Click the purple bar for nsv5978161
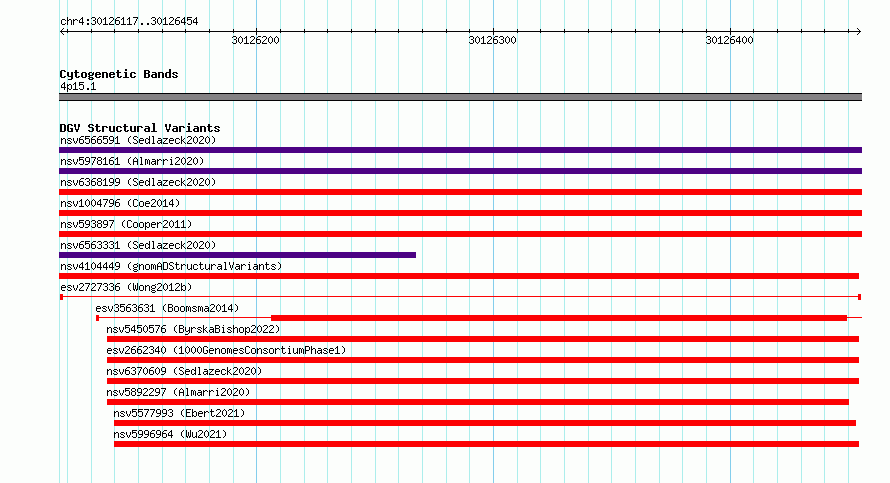This screenshot has width=890, height=483. click(460, 171)
